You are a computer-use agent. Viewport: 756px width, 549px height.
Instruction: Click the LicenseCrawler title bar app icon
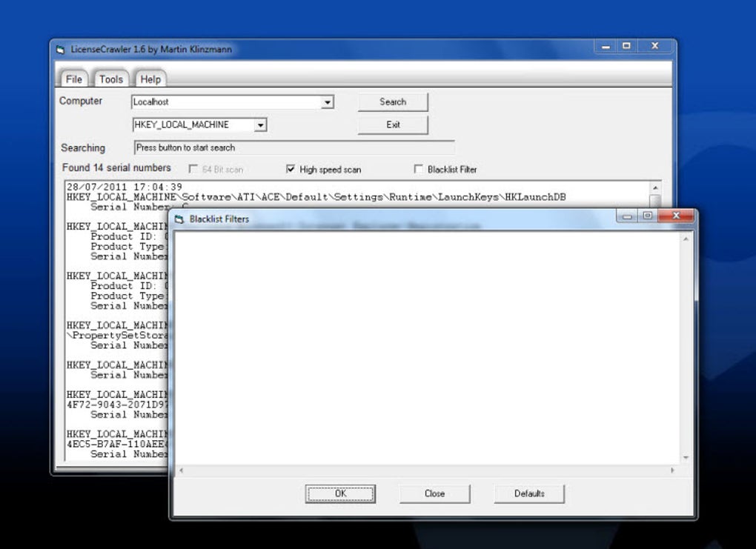click(x=60, y=50)
